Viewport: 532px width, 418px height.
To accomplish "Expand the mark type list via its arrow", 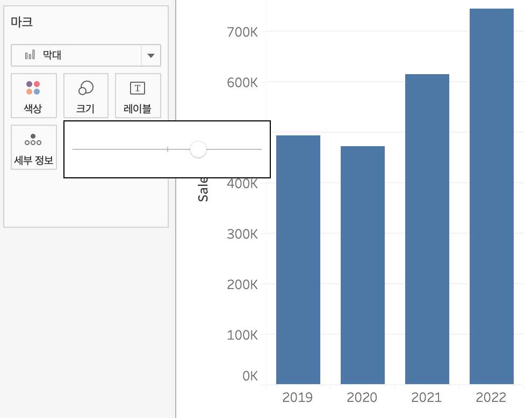I will pyautogui.click(x=152, y=55).
